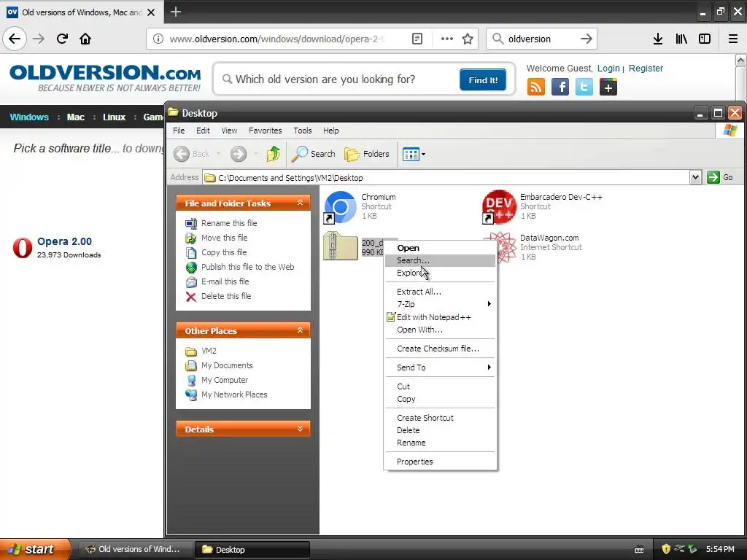
Task: Click the Opera logo icon
Action: (23, 248)
